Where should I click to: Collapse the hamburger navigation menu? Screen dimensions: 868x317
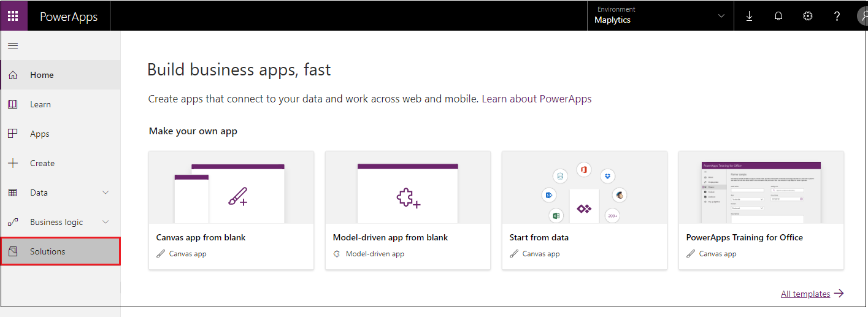pyautogui.click(x=13, y=46)
